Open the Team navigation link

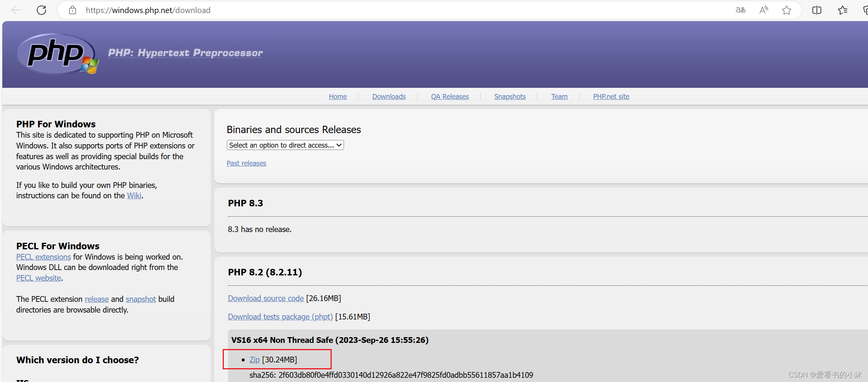559,97
